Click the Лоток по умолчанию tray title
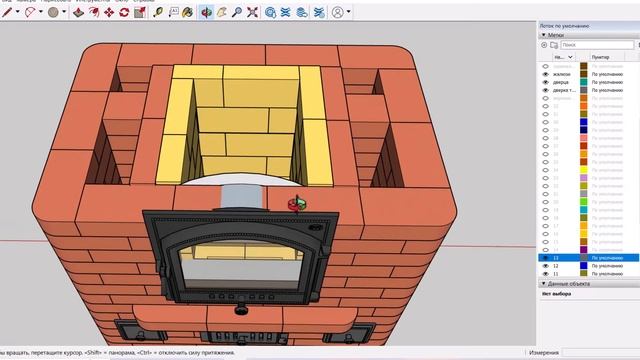 click(564, 26)
